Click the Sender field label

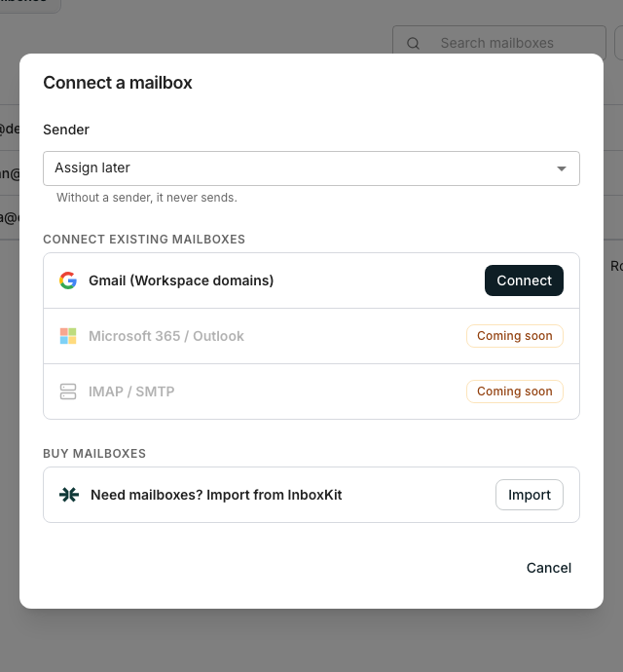(66, 130)
